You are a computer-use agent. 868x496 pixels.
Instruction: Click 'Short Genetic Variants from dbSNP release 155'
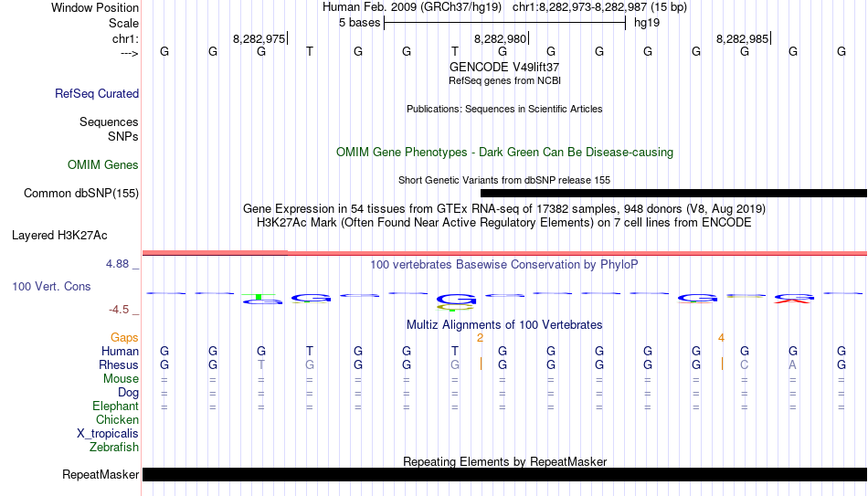pyautogui.click(x=504, y=181)
